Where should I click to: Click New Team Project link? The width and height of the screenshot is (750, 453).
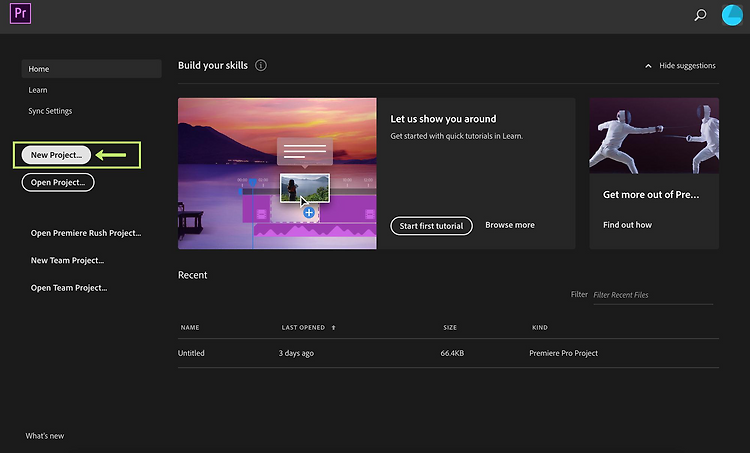click(x=67, y=260)
